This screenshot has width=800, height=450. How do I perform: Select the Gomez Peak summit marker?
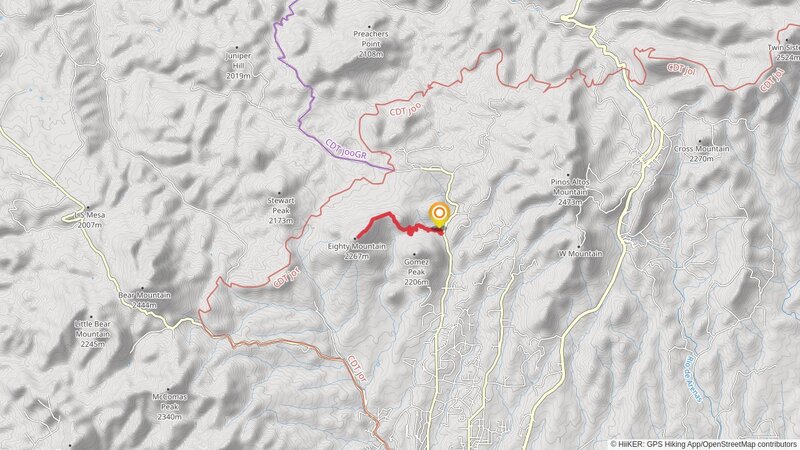click(414, 254)
